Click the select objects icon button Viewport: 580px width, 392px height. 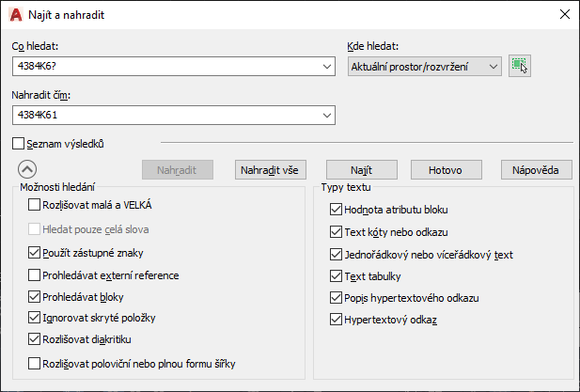pyautogui.click(x=519, y=66)
